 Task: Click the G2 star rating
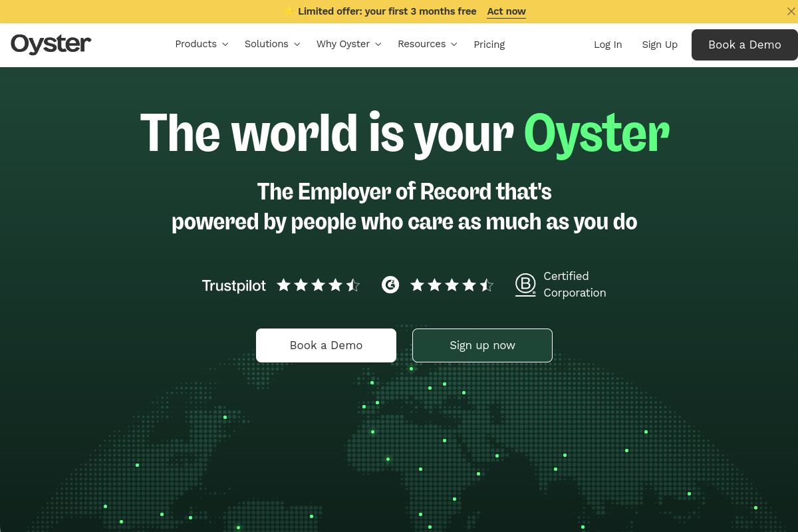(452, 285)
